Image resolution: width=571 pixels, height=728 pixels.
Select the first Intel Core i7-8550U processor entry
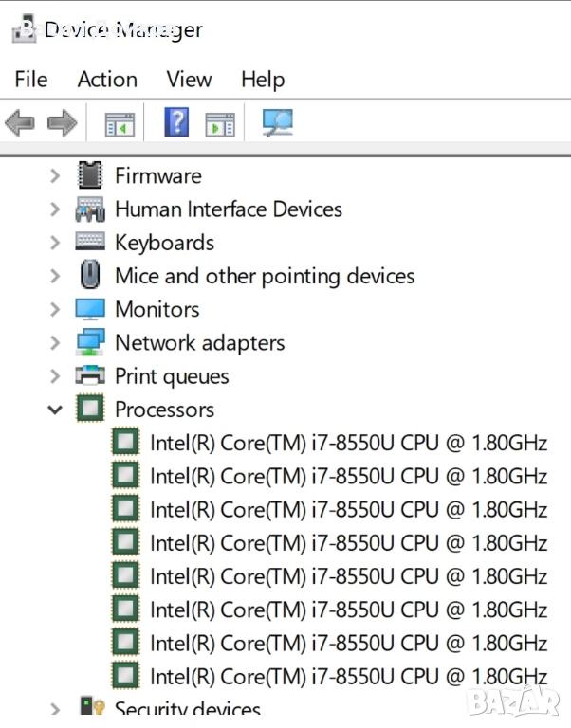(x=348, y=443)
